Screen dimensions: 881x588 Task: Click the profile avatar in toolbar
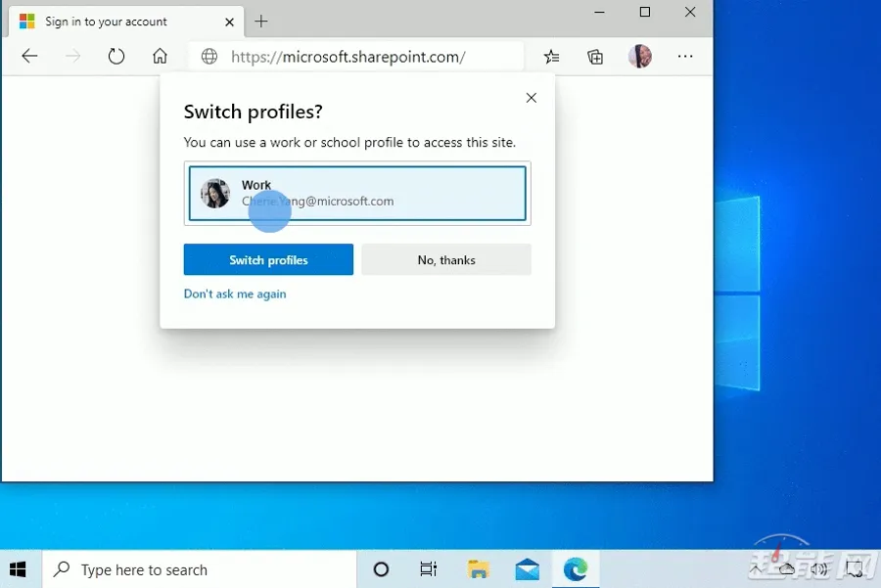pyautogui.click(x=640, y=56)
